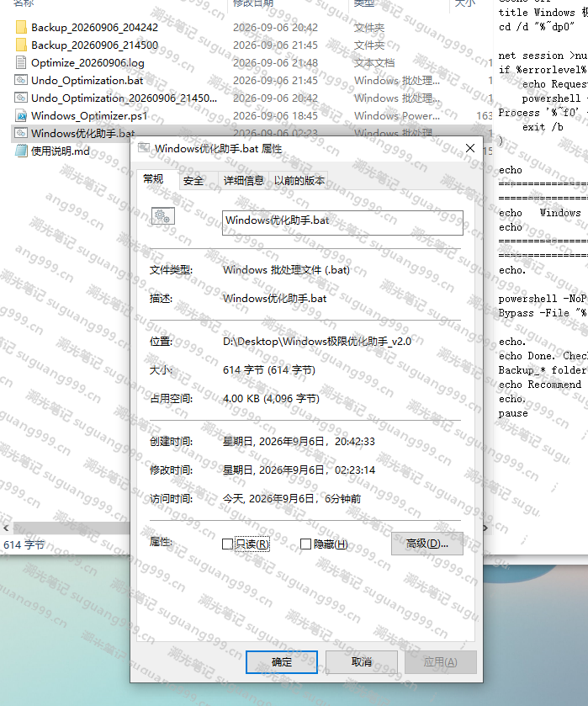Click the batch file gear icon in properties
Image resolution: width=588 pixels, height=706 pixels.
pos(163,216)
